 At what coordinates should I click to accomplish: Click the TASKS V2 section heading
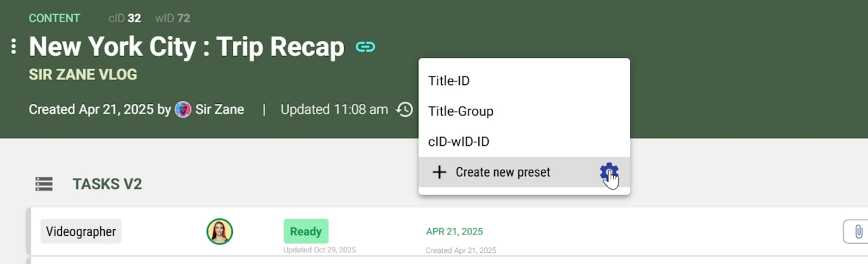[x=107, y=184]
